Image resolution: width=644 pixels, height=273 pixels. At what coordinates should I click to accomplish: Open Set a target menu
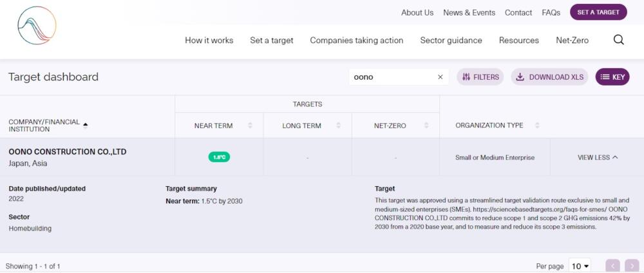click(272, 40)
